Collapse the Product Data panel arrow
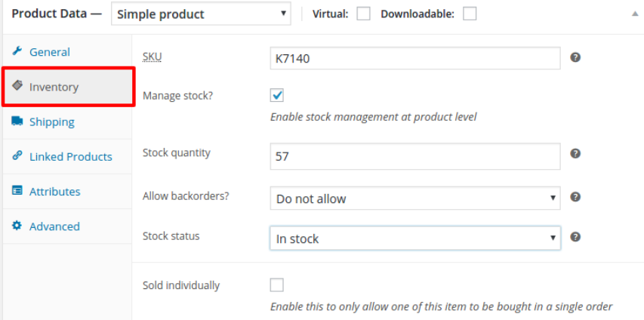The height and width of the screenshot is (320, 644). (x=635, y=14)
